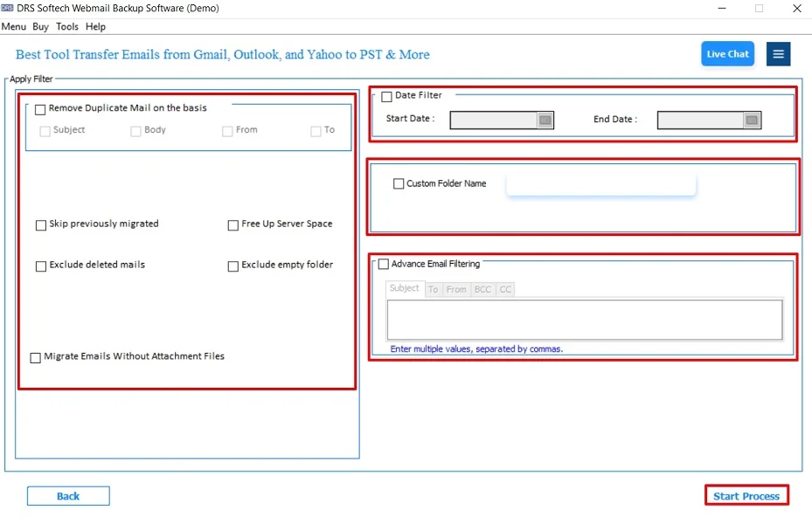Open the hamburger navigation menu
The image size is (812, 524).
click(x=778, y=53)
